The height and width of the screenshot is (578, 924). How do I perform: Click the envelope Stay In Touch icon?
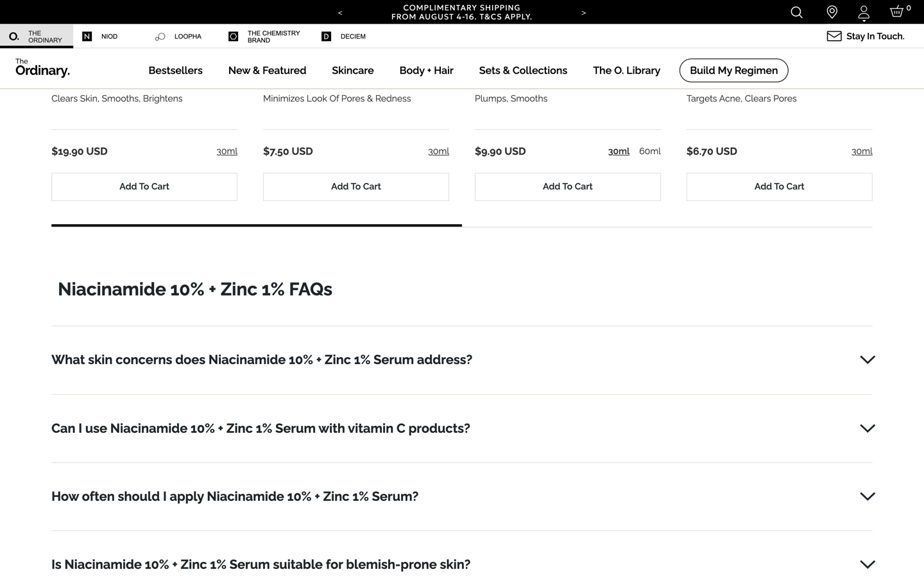click(x=834, y=36)
